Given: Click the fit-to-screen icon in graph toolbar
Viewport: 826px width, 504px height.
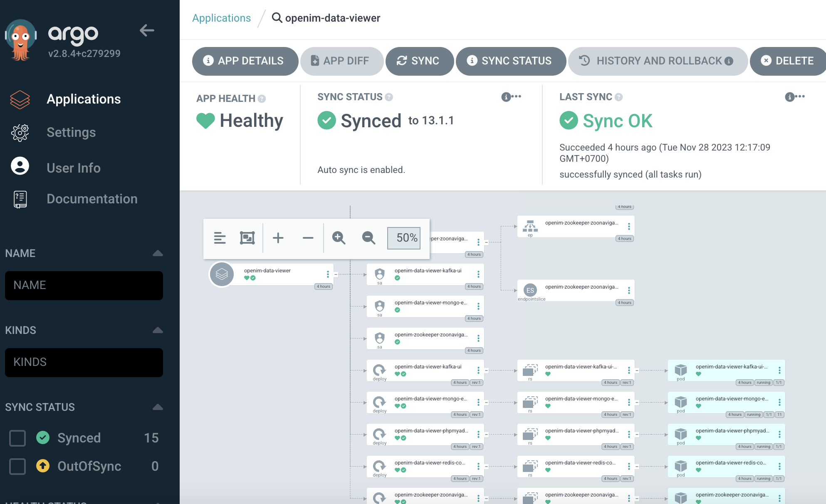Looking at the screenshot, I should [x=247, y=238].
